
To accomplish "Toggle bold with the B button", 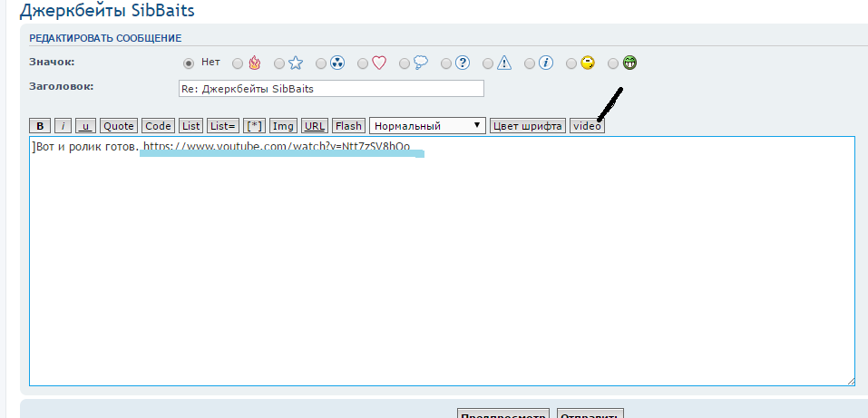I will pos(40,126).
